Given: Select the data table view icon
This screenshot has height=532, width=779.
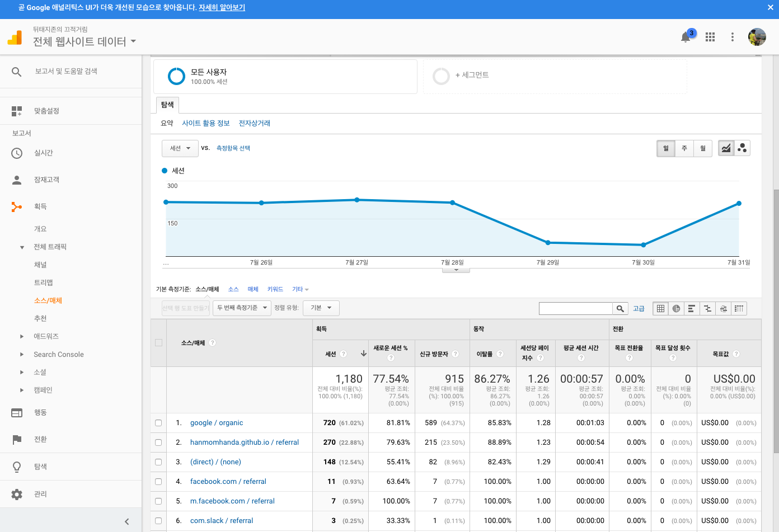Looking at the screenshot, I should click(x=661, y=309).
